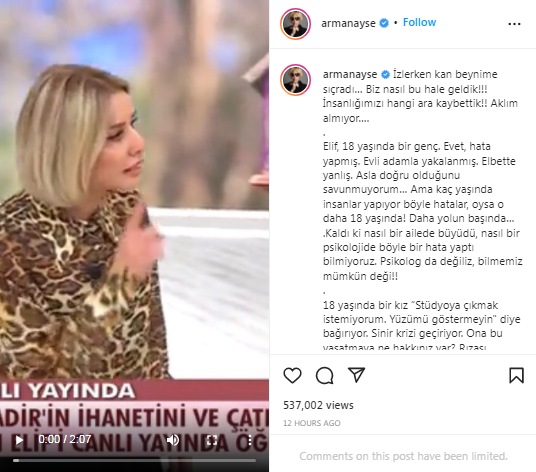This screenshot has height=472, width=536.
Task: Click the 12 HOURS AGO timestamp
Action: pyautogui.click(x=312, y=423)
